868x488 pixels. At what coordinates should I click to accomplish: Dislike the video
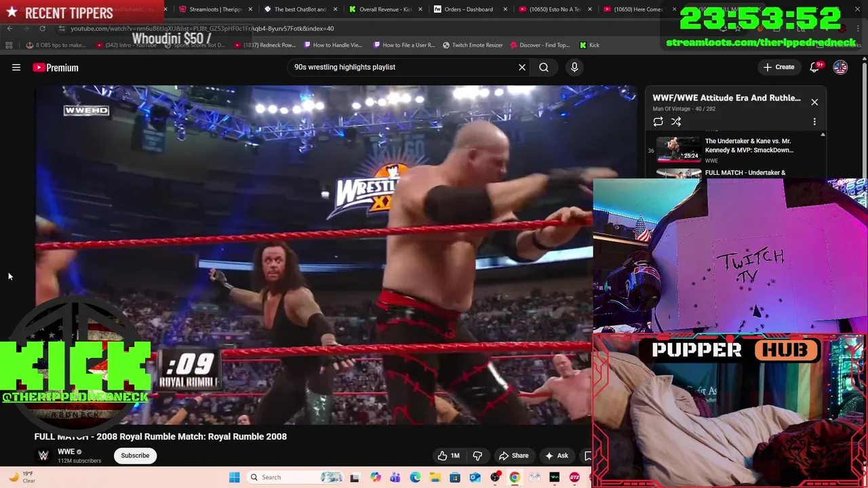pos(477,455)
